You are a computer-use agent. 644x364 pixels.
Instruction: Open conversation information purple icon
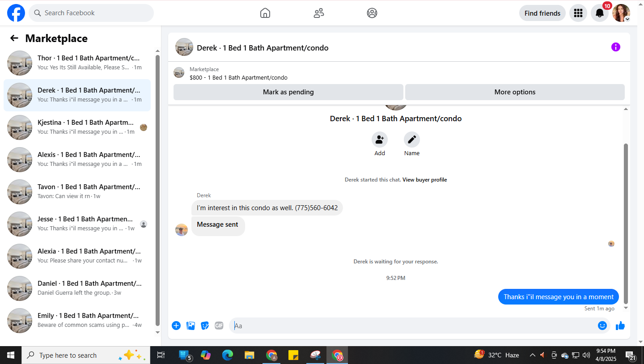(x=616, y=47)
